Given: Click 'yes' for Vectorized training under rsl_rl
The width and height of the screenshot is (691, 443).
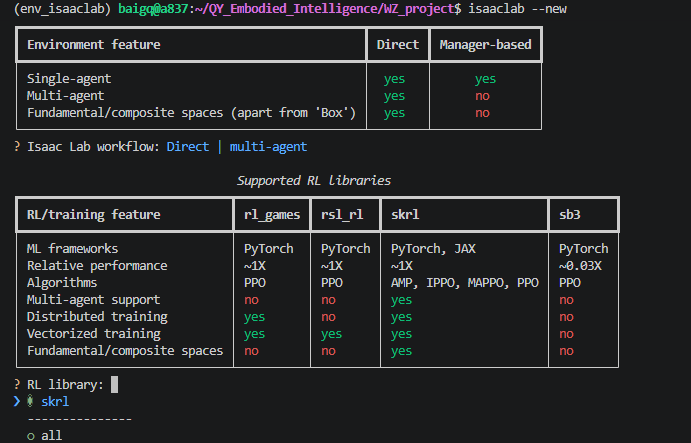Looking at the screenshot, I should click(331, 334).
